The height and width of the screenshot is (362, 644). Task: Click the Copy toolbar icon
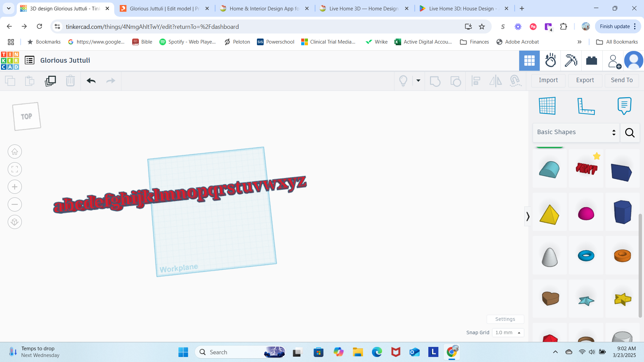[10, 81]
